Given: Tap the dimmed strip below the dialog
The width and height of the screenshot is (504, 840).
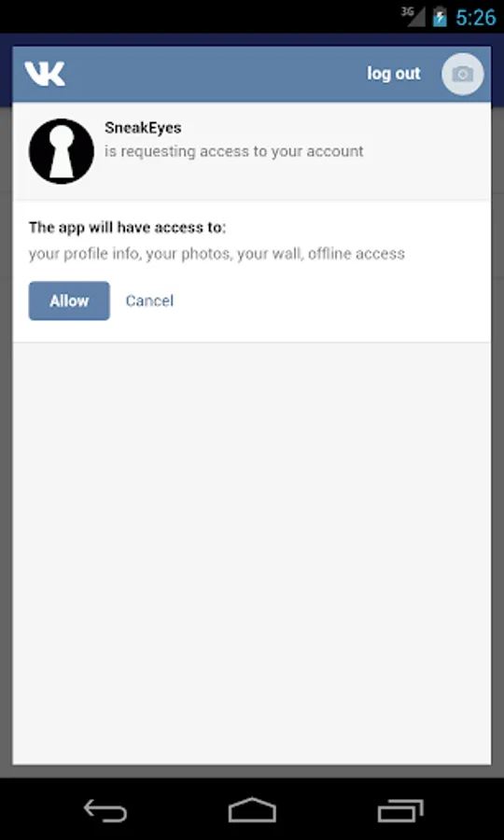Looking at the screenshot, I should [x=252, y=771].
